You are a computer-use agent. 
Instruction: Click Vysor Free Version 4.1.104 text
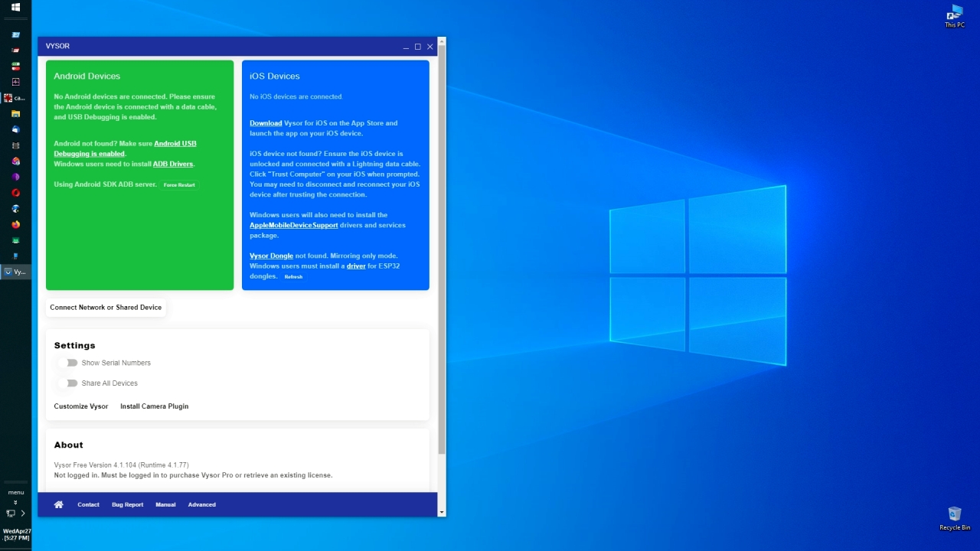point(121,465)
